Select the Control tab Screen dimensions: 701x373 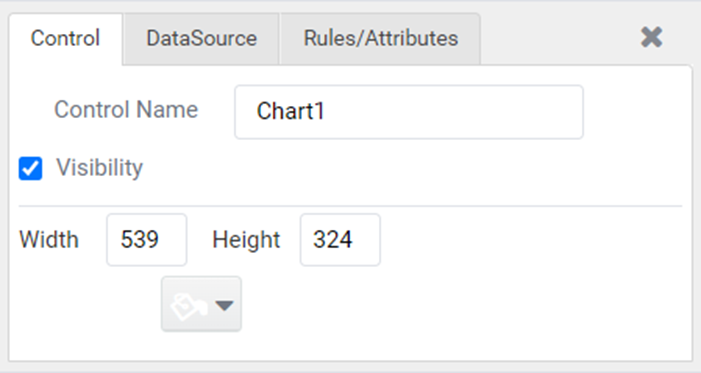click(65, 39)
